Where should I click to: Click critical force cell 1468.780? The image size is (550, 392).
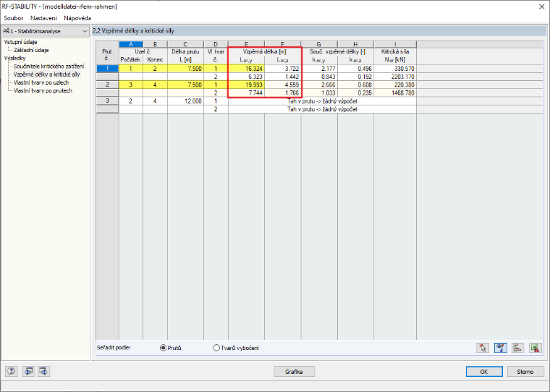(395, 93)
